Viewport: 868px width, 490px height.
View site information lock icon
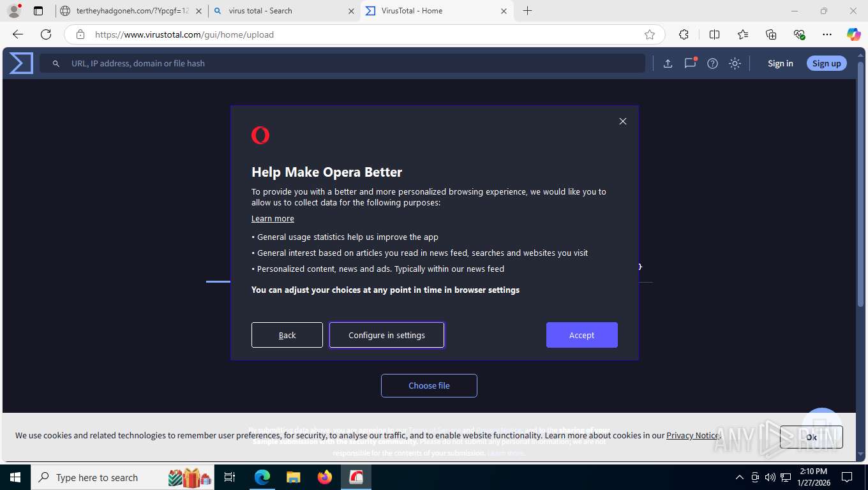coord(80,34)
